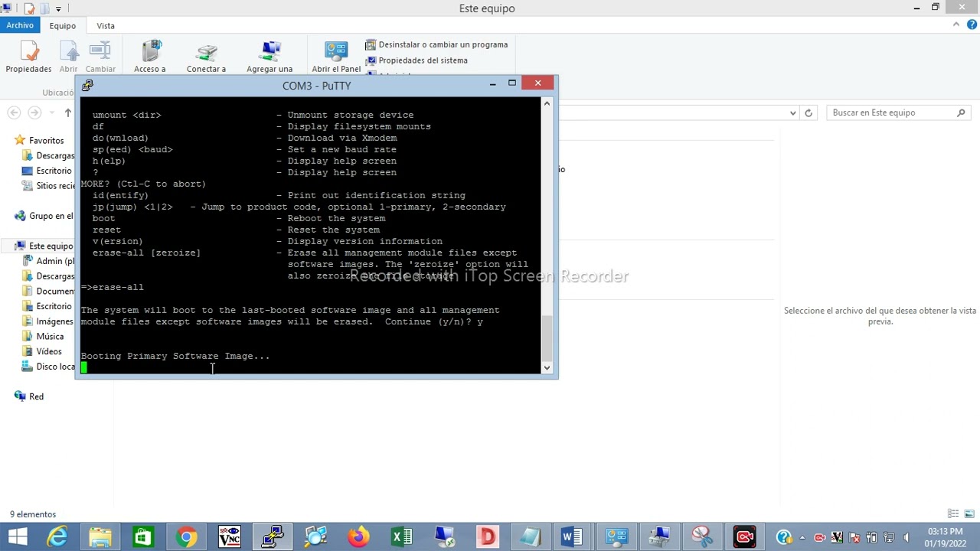The height and width of the screenshot is (551, 980).
Task: Click Propiedades del sistema in ribbon
Action: 416,60
